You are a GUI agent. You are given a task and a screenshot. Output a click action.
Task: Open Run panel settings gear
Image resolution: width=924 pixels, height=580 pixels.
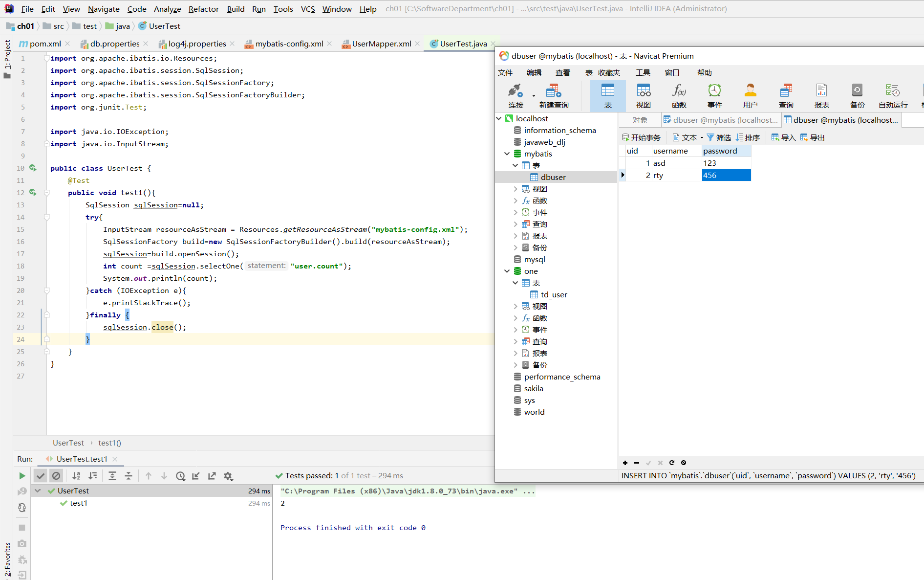pyautogui.click(x=228, y=476)
